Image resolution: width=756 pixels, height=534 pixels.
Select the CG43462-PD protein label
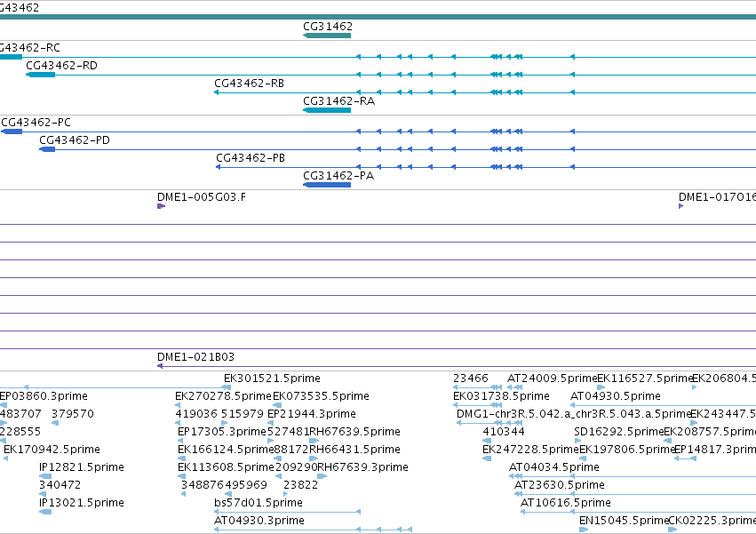point(75,140)
